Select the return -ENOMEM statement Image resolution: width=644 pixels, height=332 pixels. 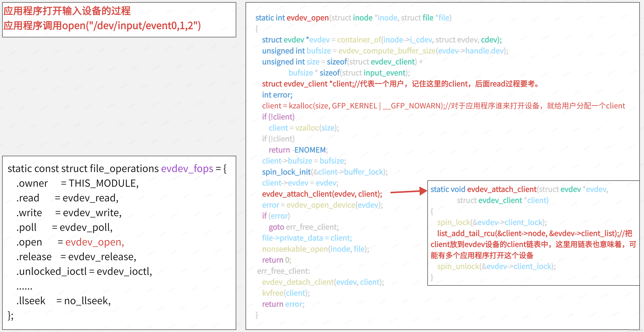pyautogui.click(x=298, y=150)
